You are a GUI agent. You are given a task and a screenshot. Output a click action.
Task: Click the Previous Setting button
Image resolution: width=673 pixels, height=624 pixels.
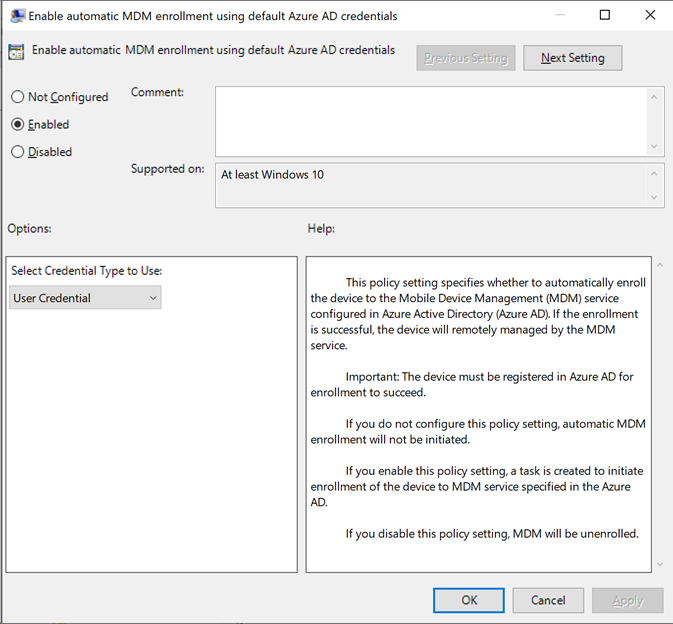[466, 58]
